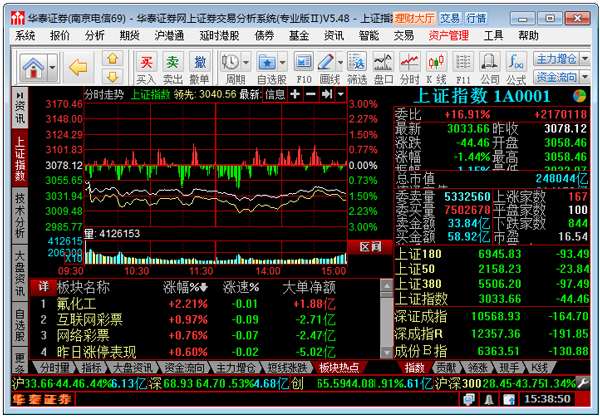Screen dimensions: 600x417
Task: Click the X10 volume scale label
Action: (73, 259)
